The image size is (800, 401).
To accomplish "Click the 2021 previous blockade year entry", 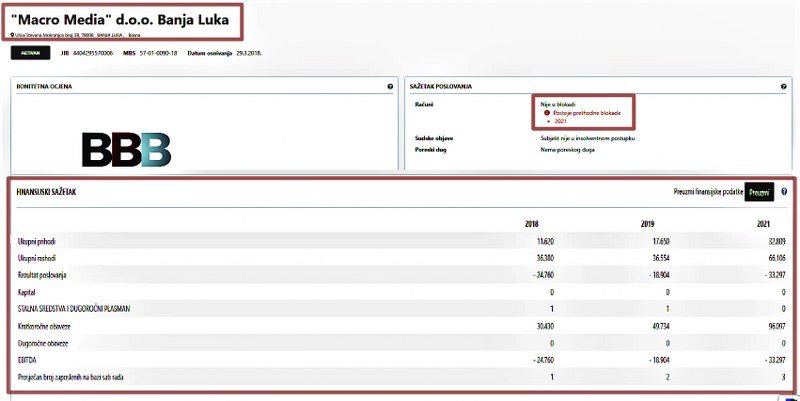I will (560, 121).
